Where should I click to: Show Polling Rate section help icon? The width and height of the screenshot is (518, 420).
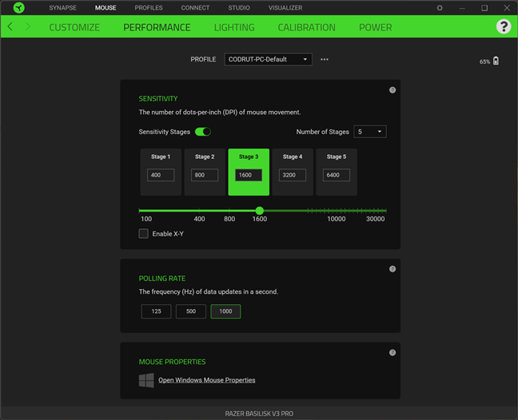(392, 269)
